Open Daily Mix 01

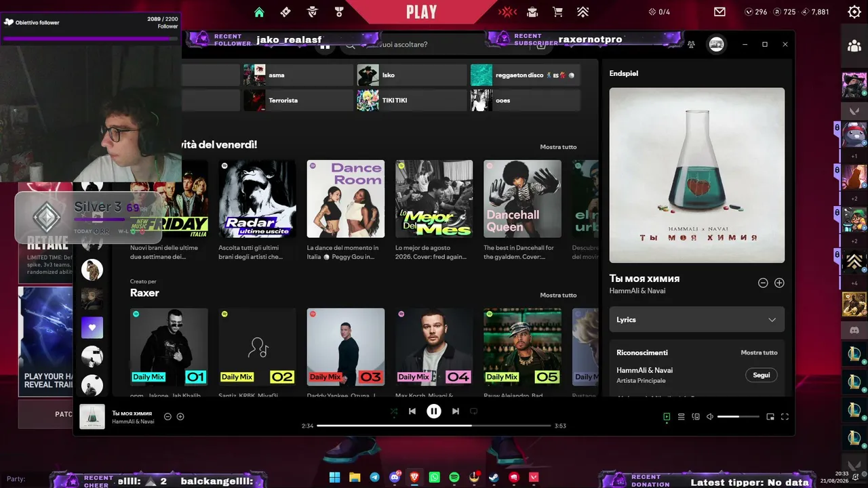tap(169, 347)
